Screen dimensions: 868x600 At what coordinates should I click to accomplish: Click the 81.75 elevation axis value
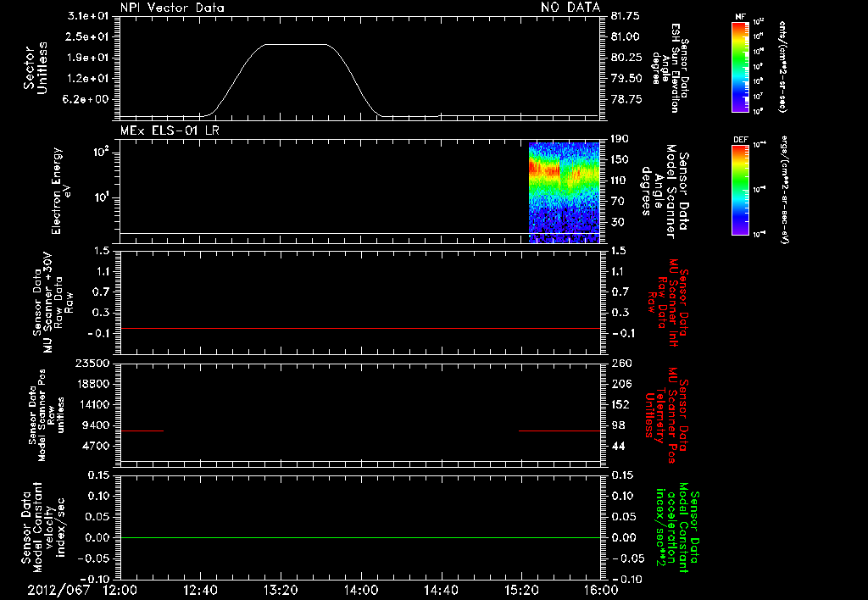click(625, 16)
